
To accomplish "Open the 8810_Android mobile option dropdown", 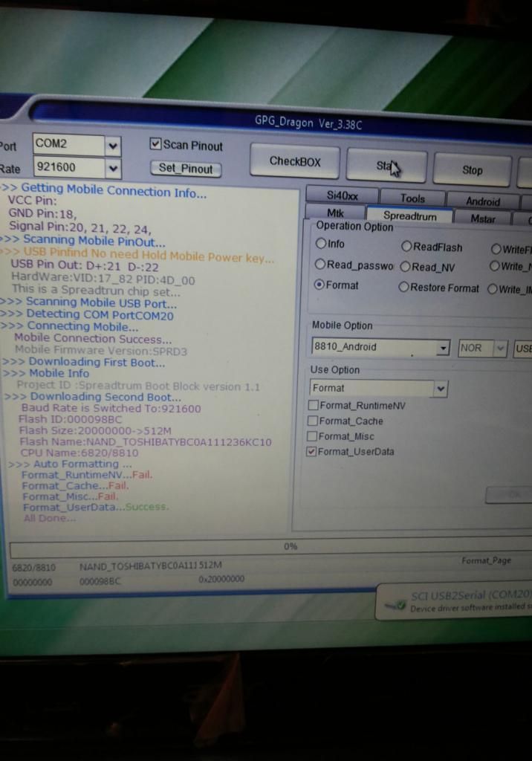I will pyautogui.click(x=443, y=348).
